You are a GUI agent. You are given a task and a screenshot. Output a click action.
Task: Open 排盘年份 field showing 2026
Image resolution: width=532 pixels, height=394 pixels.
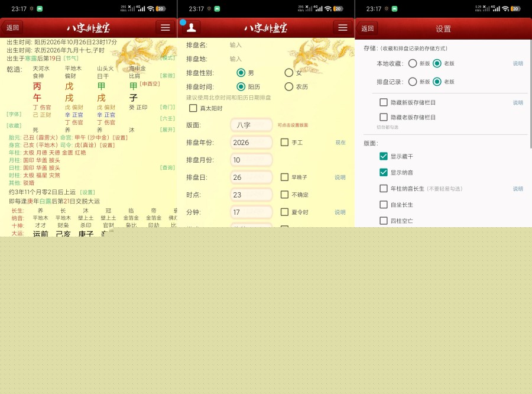[x=251, y=143]
